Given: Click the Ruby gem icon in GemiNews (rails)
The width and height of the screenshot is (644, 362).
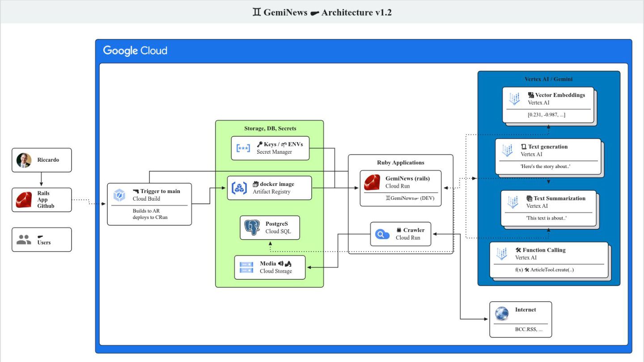Looking at the screenshot, I should point(372,182).
